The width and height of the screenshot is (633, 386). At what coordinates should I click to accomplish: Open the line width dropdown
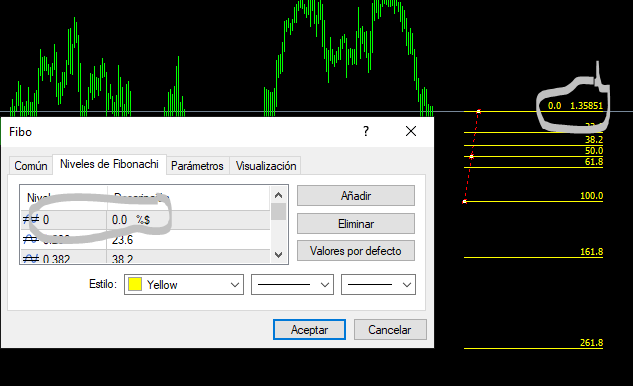378,285
